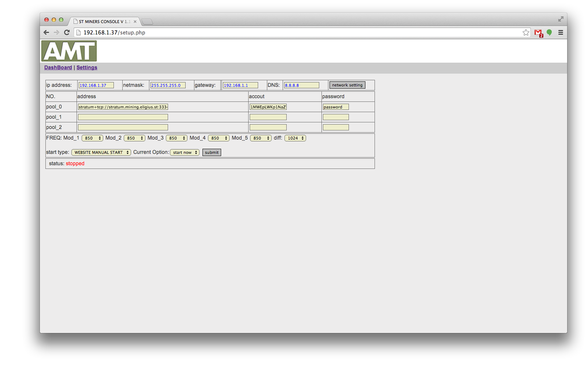The image size is (588, 381).
Task: Click the pool_2 account field
Action: (268, 127)
